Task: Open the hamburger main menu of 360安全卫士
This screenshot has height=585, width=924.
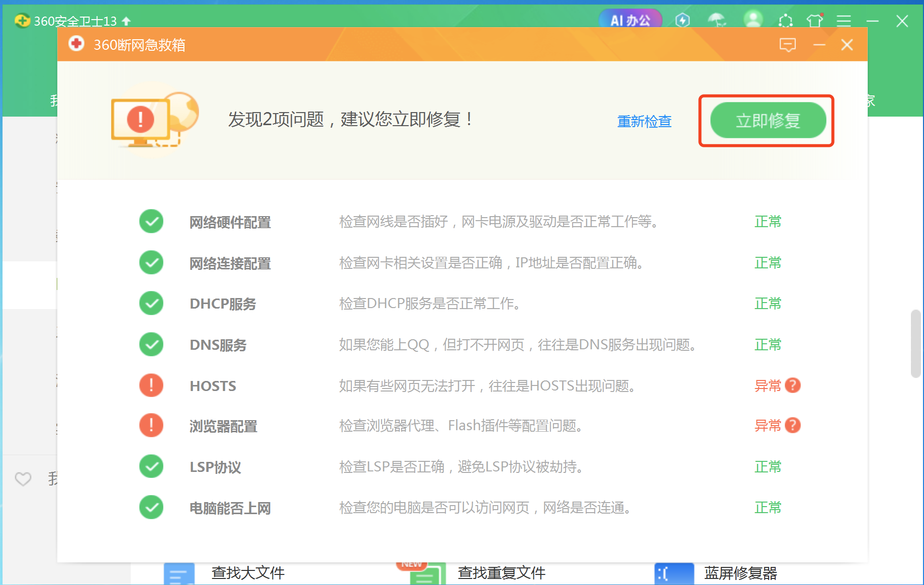Action: point(844,21)
